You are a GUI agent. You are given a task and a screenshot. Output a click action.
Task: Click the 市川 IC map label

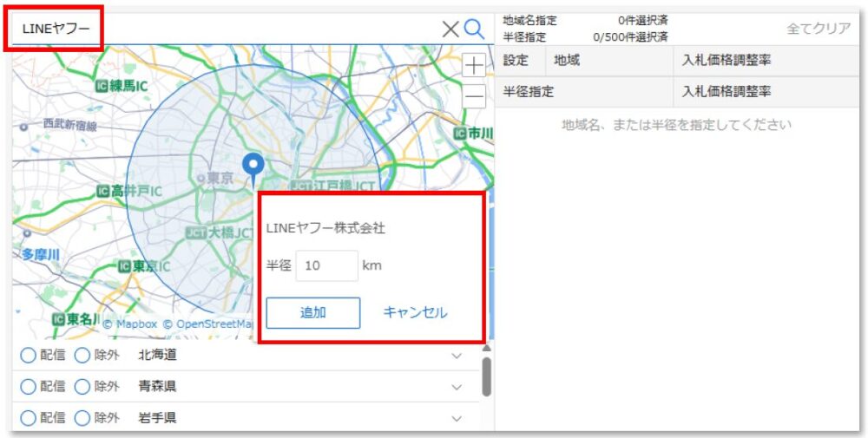click(x=473, y=134)
